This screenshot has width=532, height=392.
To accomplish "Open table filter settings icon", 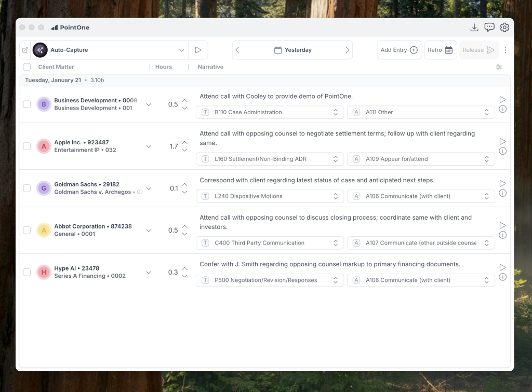I will coord(499,67).
